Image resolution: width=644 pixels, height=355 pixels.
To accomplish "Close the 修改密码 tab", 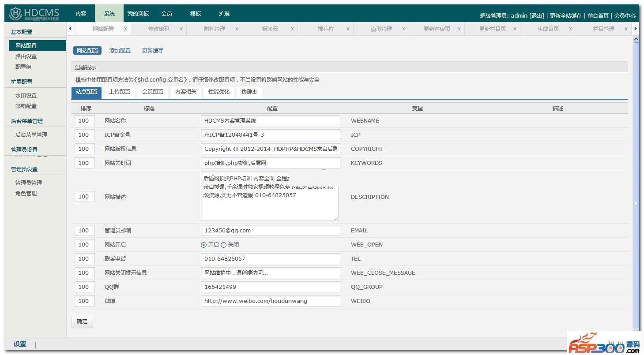I will click(181, 29).
